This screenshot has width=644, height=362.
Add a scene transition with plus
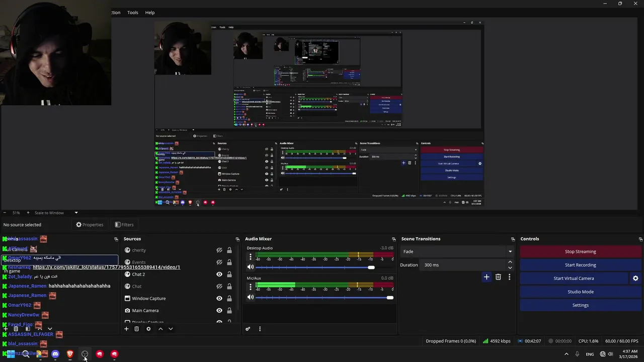click(487, 277)
